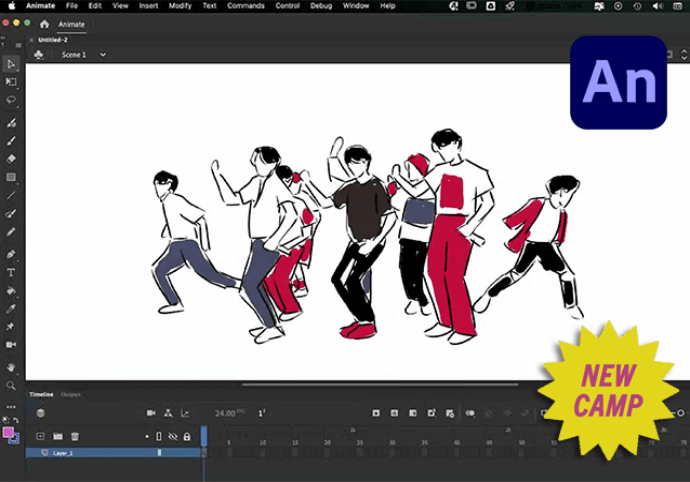690x482 pixels.
Task: Select the Zoom magnifier tool
Action: [x=11, y=385]
